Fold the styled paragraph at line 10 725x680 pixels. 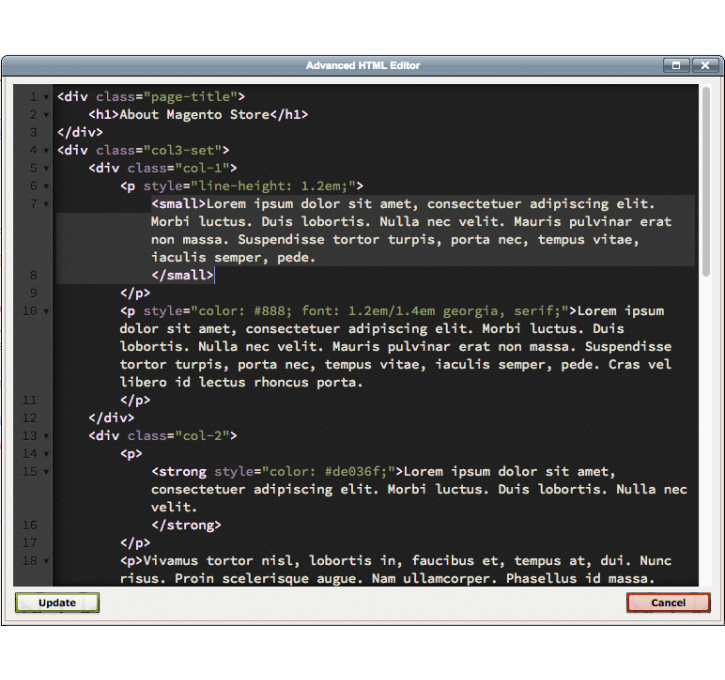(x=46, y=311)
